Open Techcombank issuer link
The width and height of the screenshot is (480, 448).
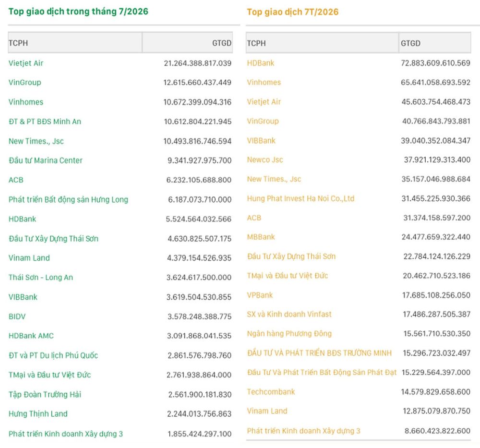271,392
